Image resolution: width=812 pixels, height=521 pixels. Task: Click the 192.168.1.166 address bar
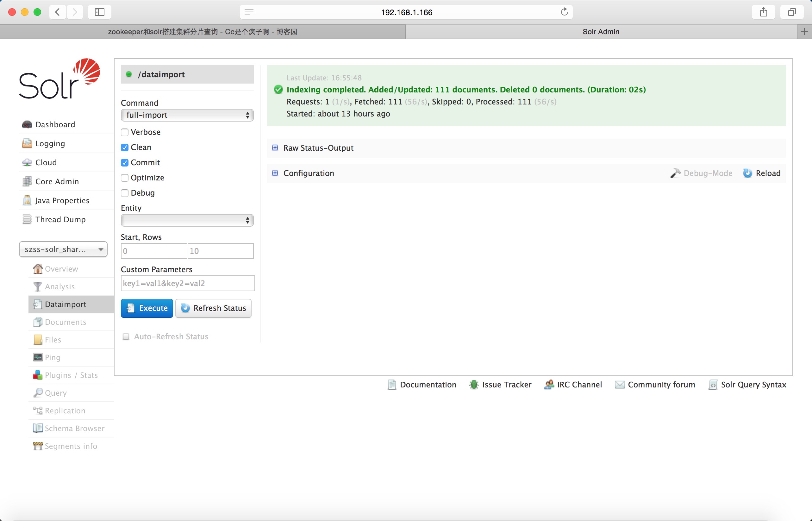pos(406,12)
